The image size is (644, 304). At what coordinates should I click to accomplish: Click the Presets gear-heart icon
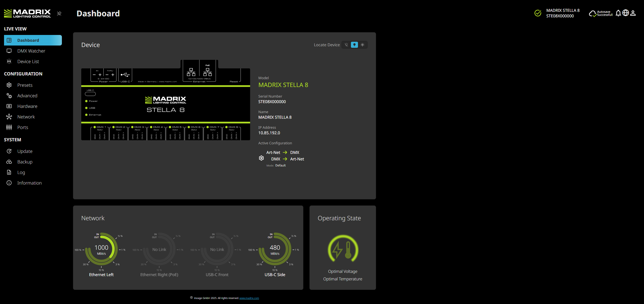click(9, 85)
